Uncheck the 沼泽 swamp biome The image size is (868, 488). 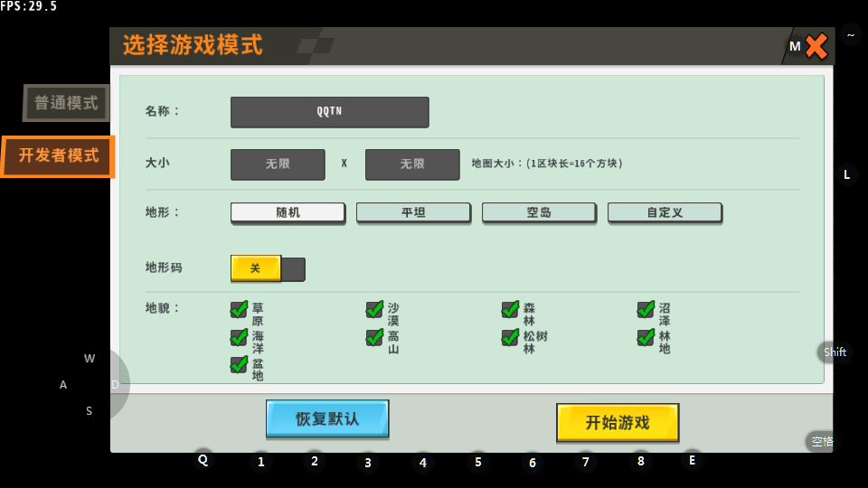pyautogui.click(x=646, y=309)
